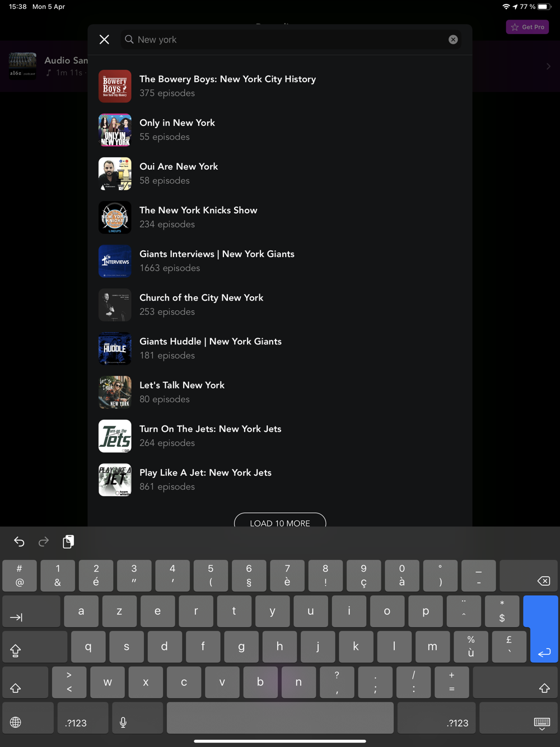Clear the 'New york' search text
The width and height of the screenshot is (560, 747).
[453, 40]
